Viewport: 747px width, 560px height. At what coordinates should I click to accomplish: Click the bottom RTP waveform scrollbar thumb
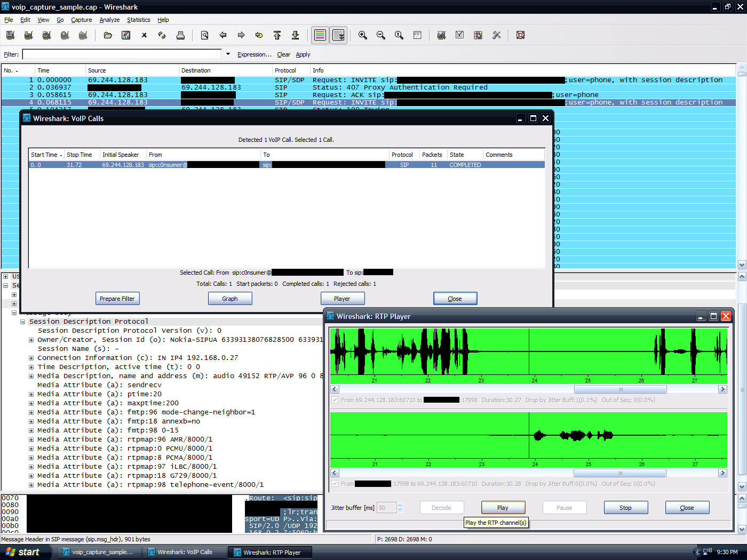pyautogui.click(x=620, y=473)
